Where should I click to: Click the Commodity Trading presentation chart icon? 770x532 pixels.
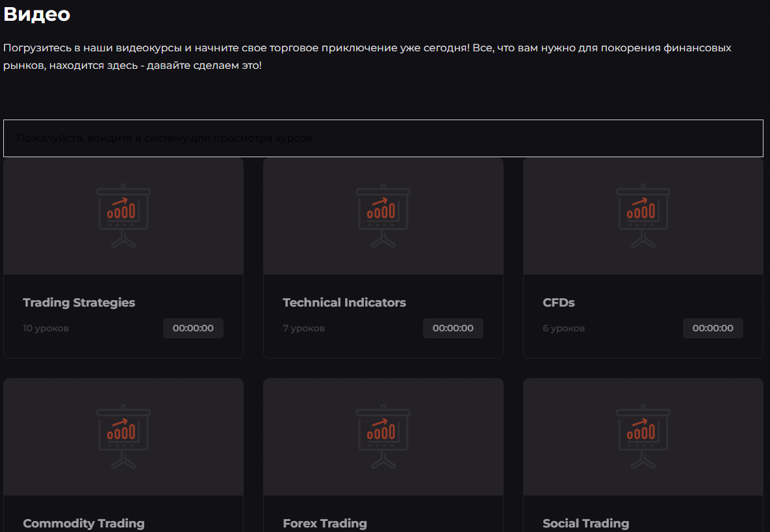click(123, 437)
